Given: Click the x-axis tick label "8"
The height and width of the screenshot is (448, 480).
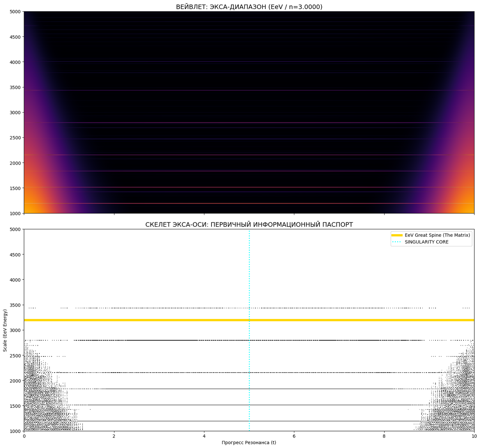Looking at the screenshot, I should tap(384, 436).
